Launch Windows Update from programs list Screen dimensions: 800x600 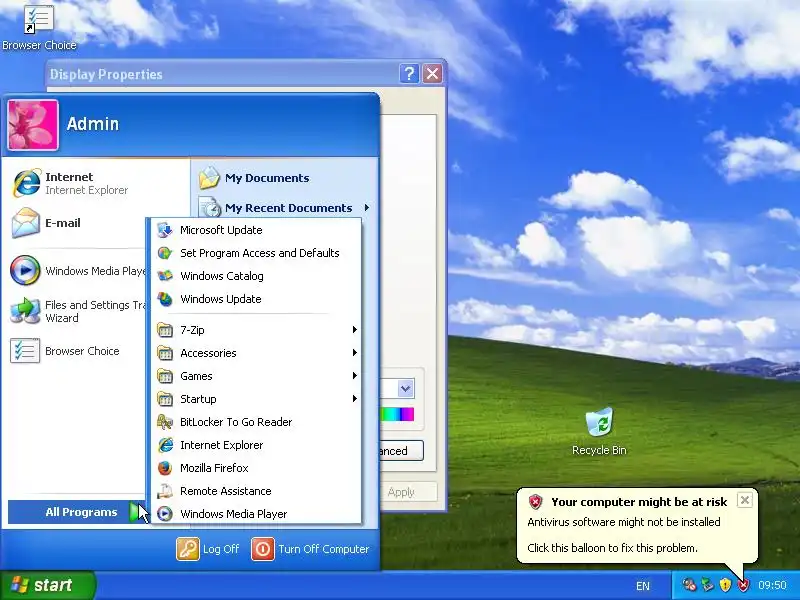coord(257,299)
